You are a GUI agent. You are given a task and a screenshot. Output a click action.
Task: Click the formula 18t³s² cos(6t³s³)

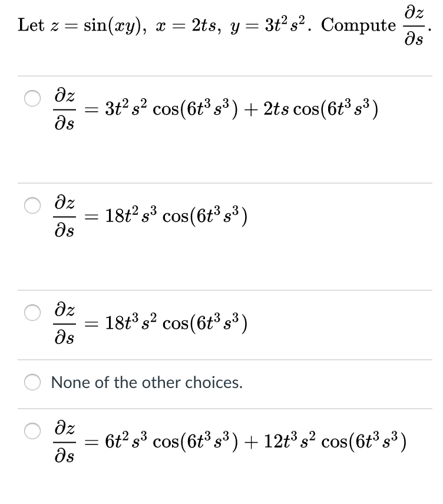[x=176, y=323]
